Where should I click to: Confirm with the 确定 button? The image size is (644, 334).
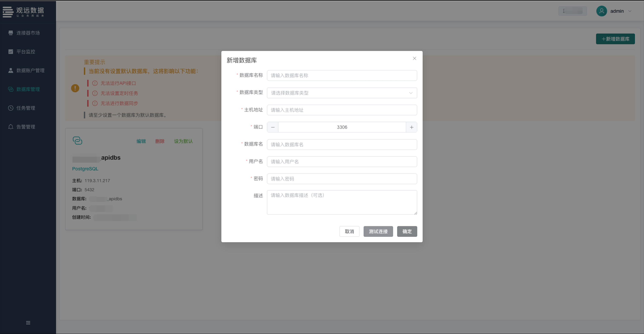[x=407, y=232]
